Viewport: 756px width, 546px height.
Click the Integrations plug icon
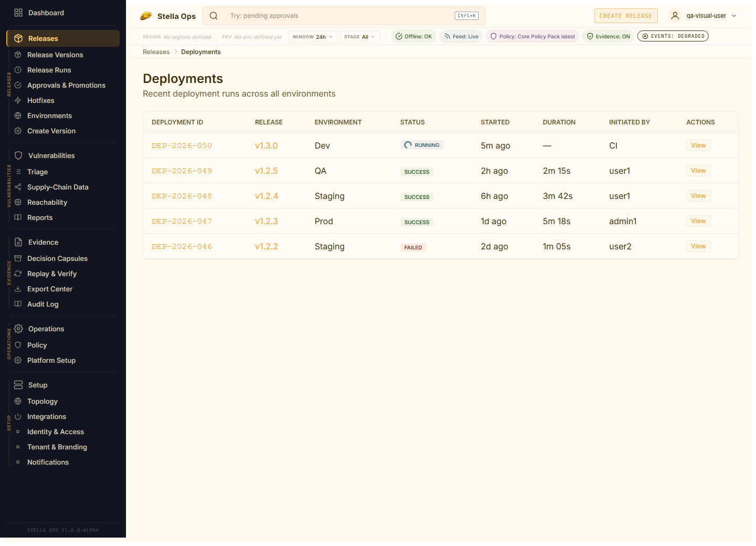[18, 416]
